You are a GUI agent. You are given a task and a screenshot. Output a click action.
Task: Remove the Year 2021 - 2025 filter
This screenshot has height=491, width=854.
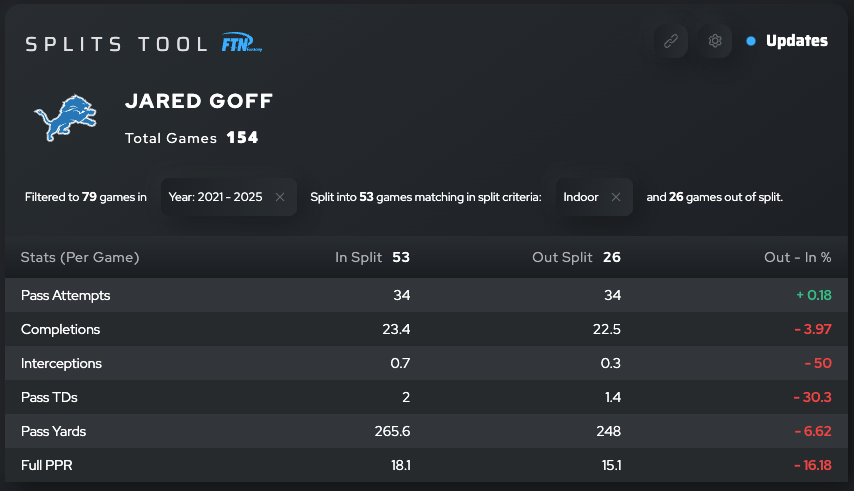[x=280, y=197]
